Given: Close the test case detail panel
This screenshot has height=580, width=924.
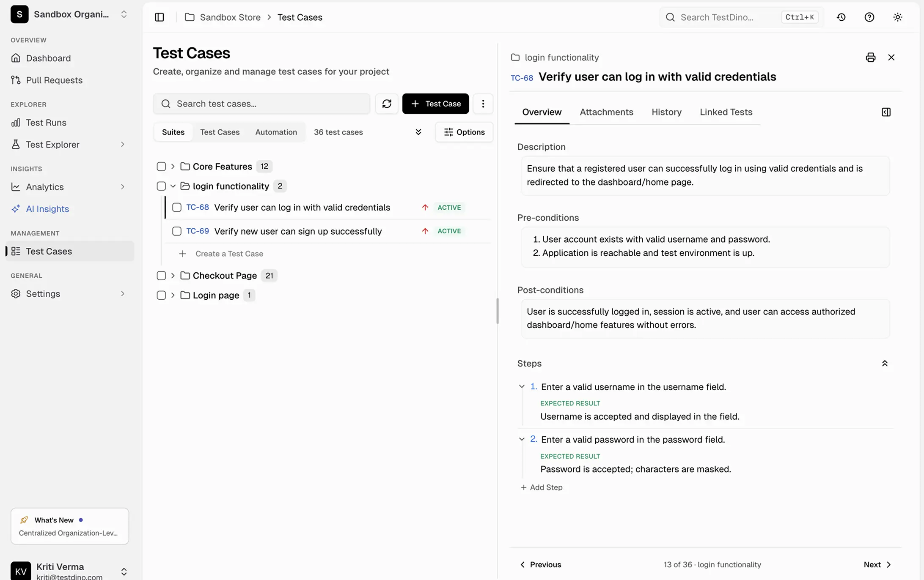Looking at the screenshot, I should [891, 57].
